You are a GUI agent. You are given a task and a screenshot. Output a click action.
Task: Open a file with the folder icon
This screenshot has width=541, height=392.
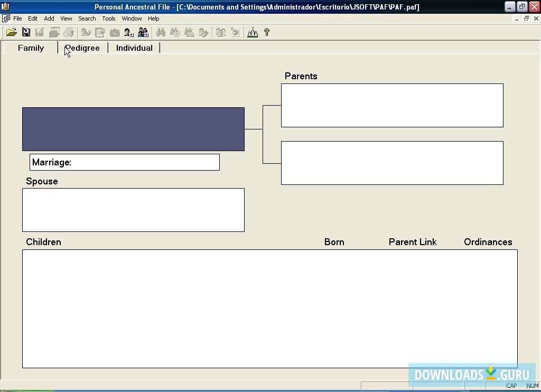(x=12, y=32)
